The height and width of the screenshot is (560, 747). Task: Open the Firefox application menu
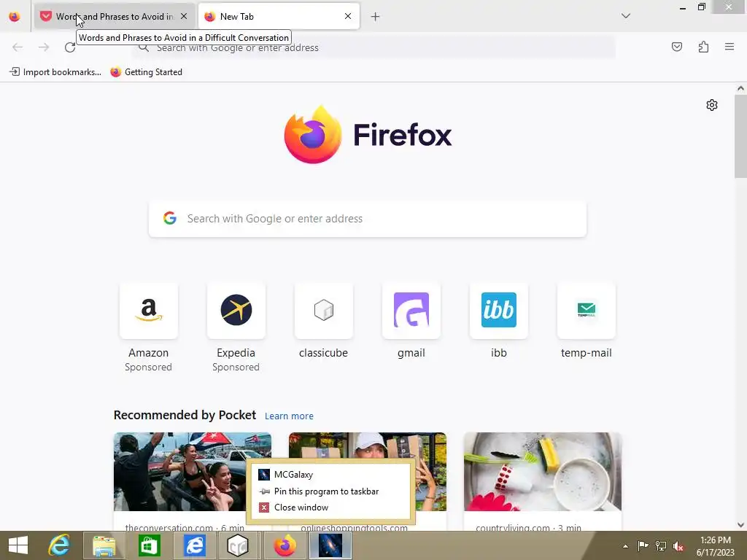[729, 47]
